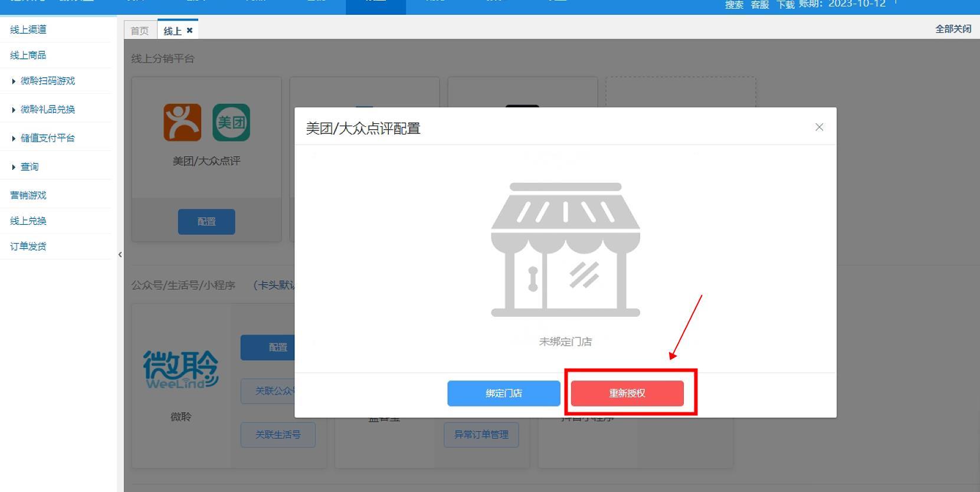Click the 线上分销平台 section heading
Screen dimensions: 980x492
pyautogui.click(x=163, y=58)
